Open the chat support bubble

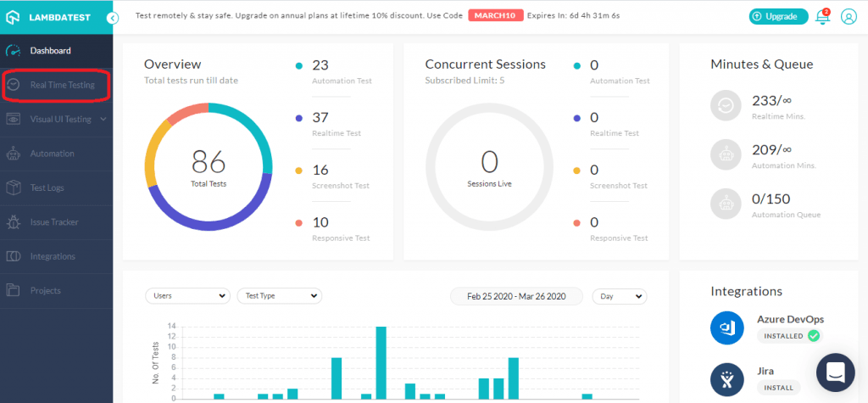[835, 373]
